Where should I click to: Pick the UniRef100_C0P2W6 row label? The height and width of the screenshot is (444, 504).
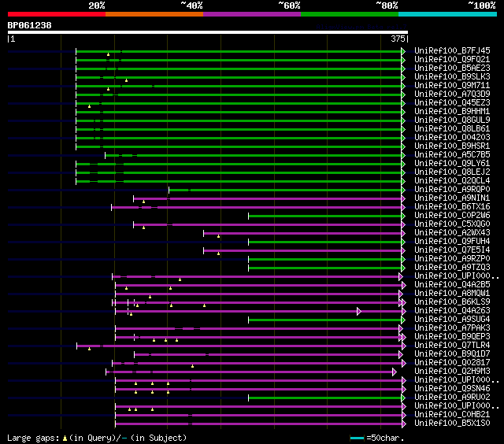[x=452, y=216]
